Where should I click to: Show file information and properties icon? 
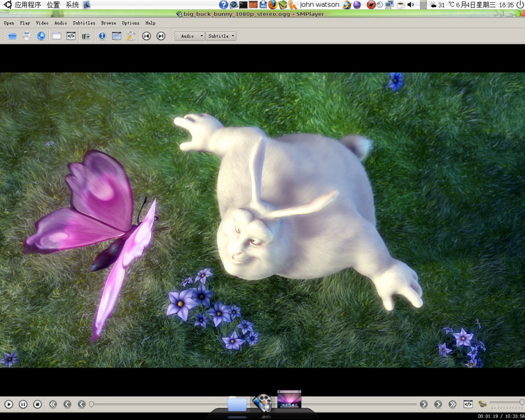pos(102,36)
